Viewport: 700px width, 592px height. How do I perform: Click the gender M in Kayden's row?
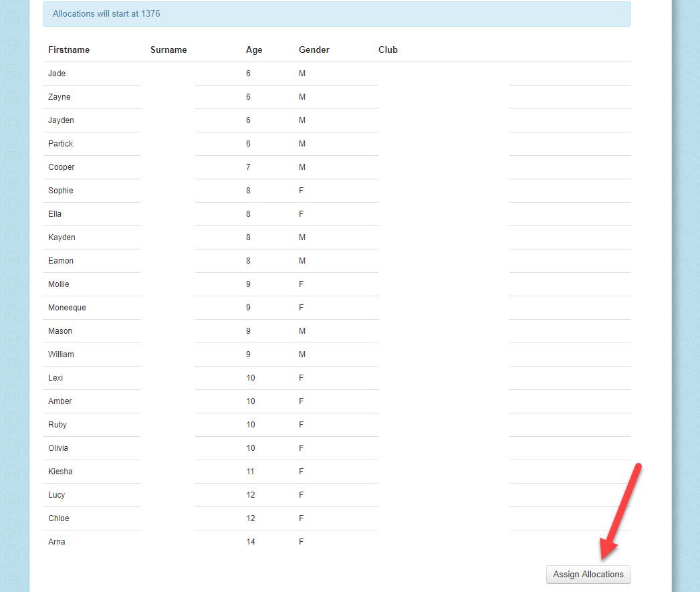click(302, 237)
